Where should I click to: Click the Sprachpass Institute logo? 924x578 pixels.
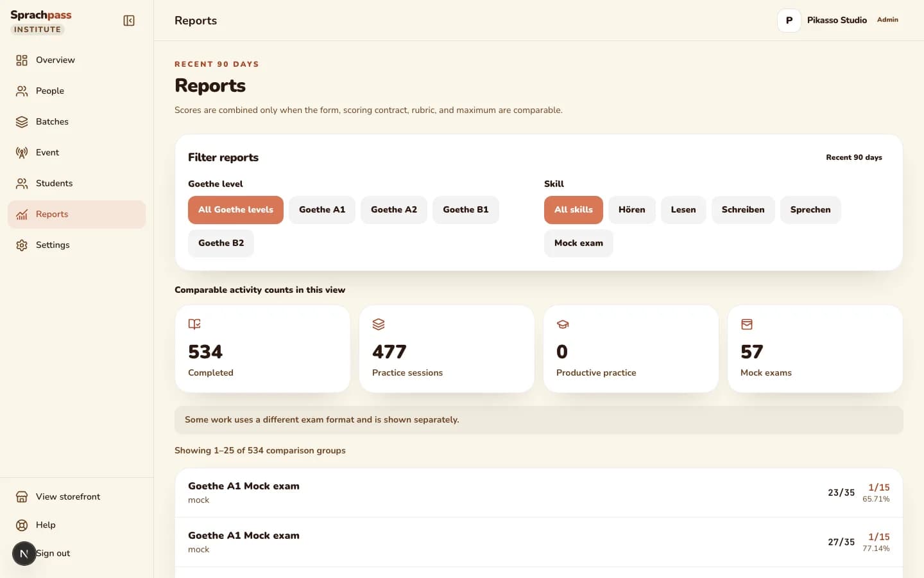click(x=41, y=21)
